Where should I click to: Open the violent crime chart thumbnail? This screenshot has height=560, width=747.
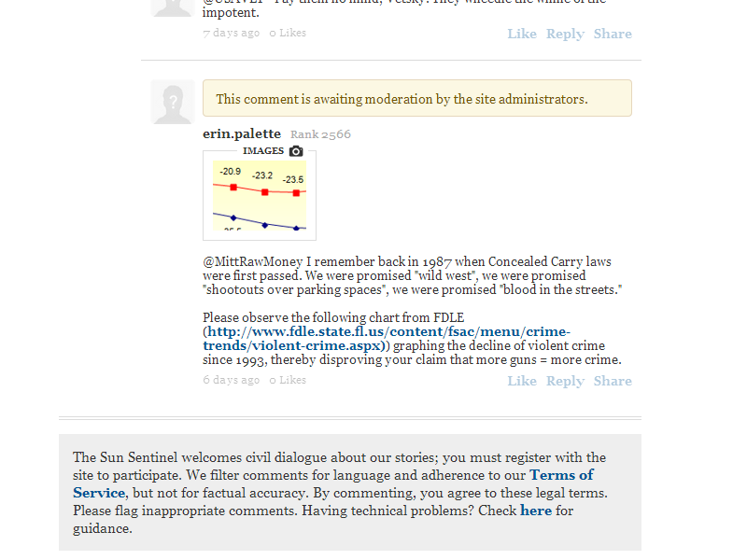[260, 195]
